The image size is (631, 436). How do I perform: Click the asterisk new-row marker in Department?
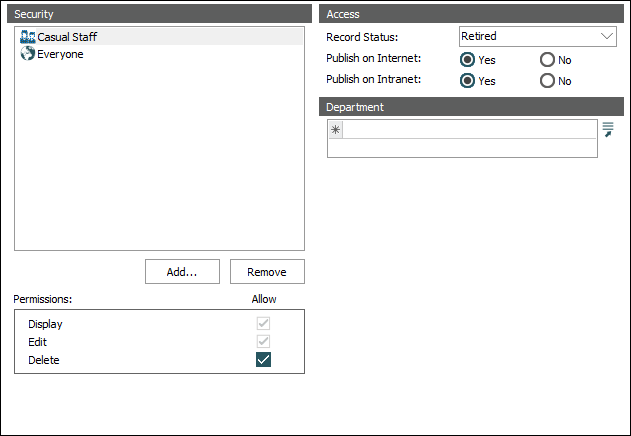tap(336, 131)
